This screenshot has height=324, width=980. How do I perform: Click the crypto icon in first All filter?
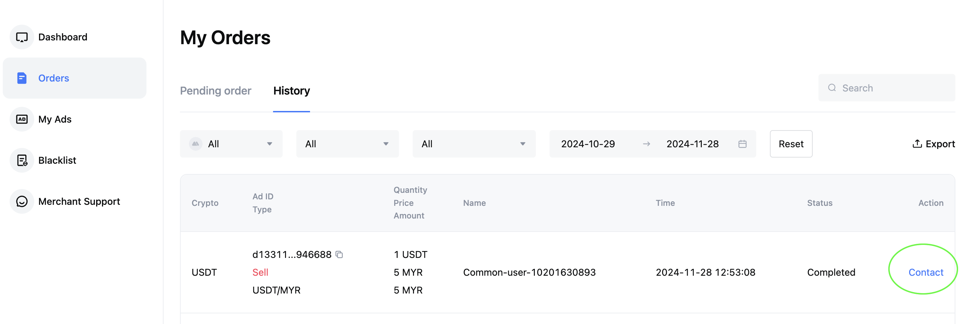[195, 144]
